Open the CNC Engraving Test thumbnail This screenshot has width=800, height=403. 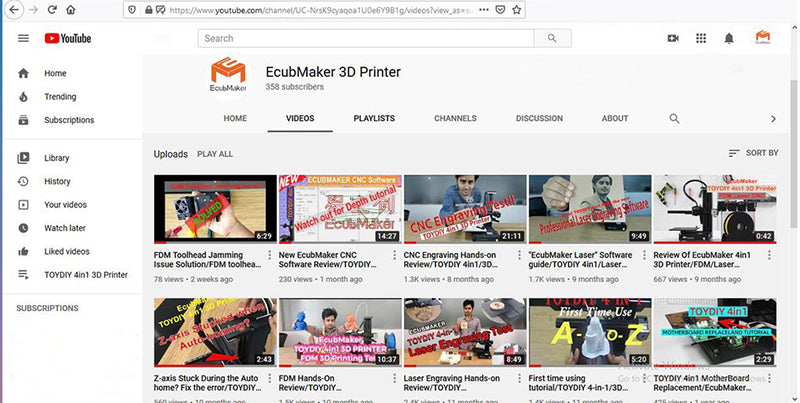tap(465, 209)
